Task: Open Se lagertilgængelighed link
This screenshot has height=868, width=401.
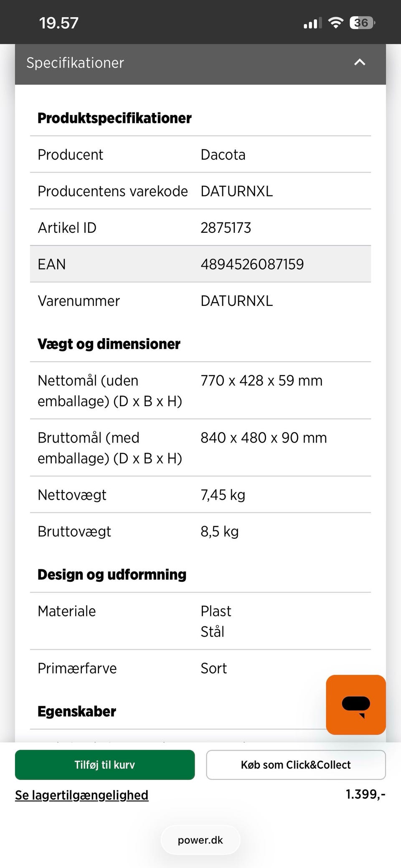Action: [81, 795]
